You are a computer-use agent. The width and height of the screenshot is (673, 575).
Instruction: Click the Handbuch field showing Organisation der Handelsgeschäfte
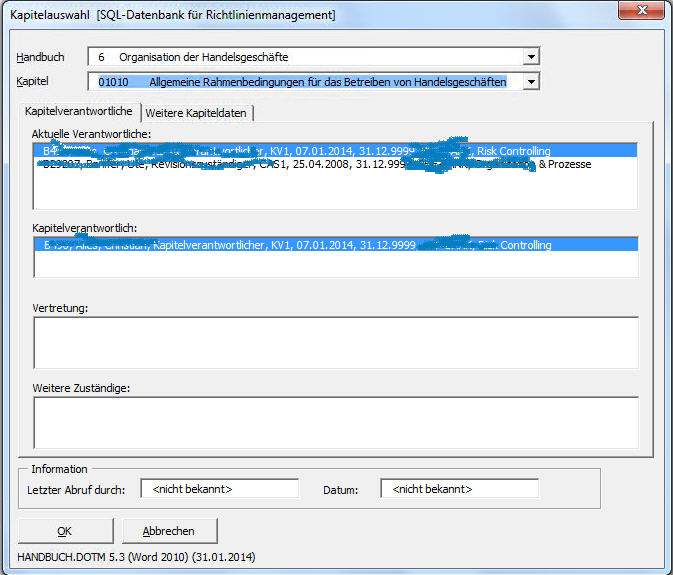pyautogui.click(x=305, y=58)
